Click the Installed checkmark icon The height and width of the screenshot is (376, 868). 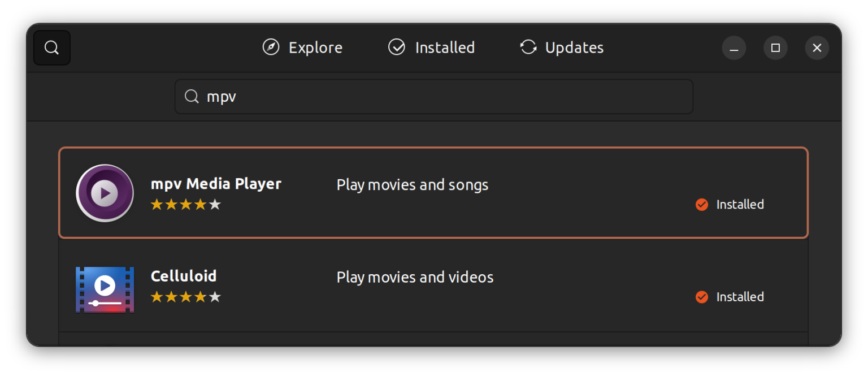point(396,47)
